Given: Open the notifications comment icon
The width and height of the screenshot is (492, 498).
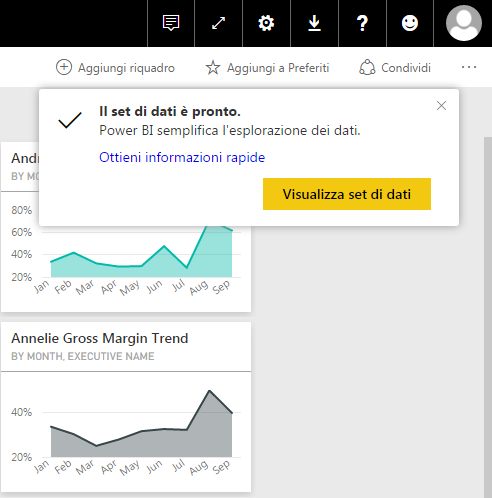Looking at the screenshot, I should point(171,23).
